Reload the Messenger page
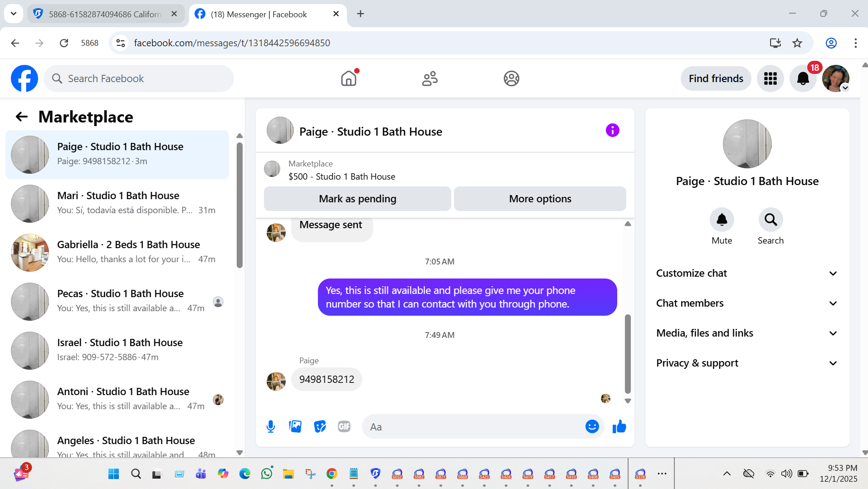 [64, 43]
